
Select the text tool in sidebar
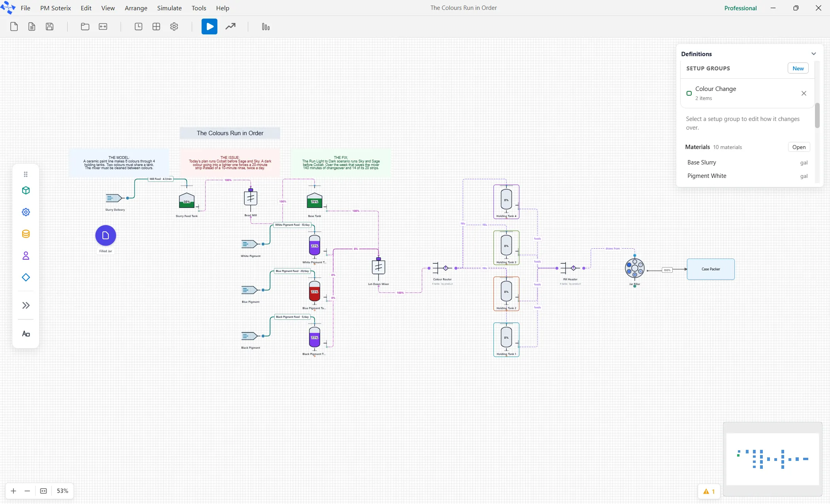(x=26, y=334)
